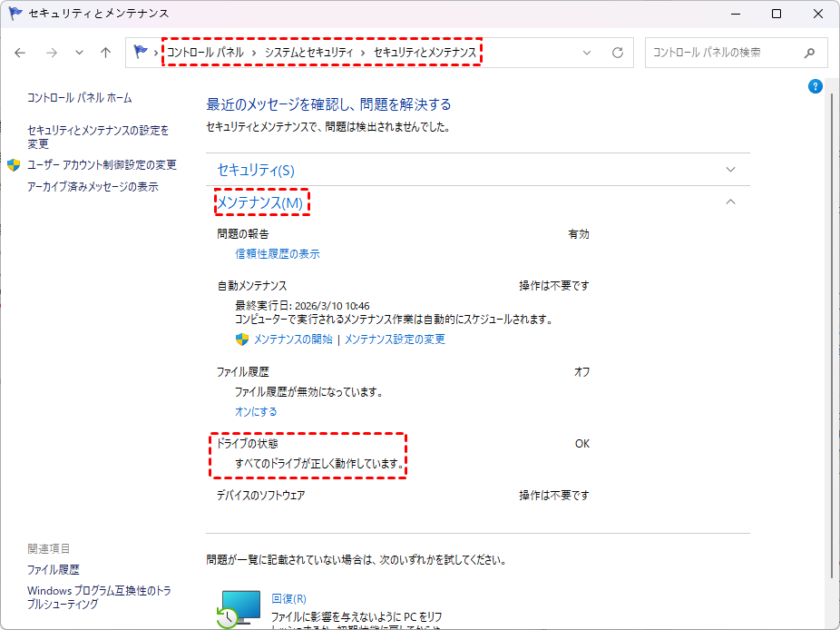Viewport: 840px width, 630px height.
Task: Turn on File History via オンにする
Action: [256, 411]
